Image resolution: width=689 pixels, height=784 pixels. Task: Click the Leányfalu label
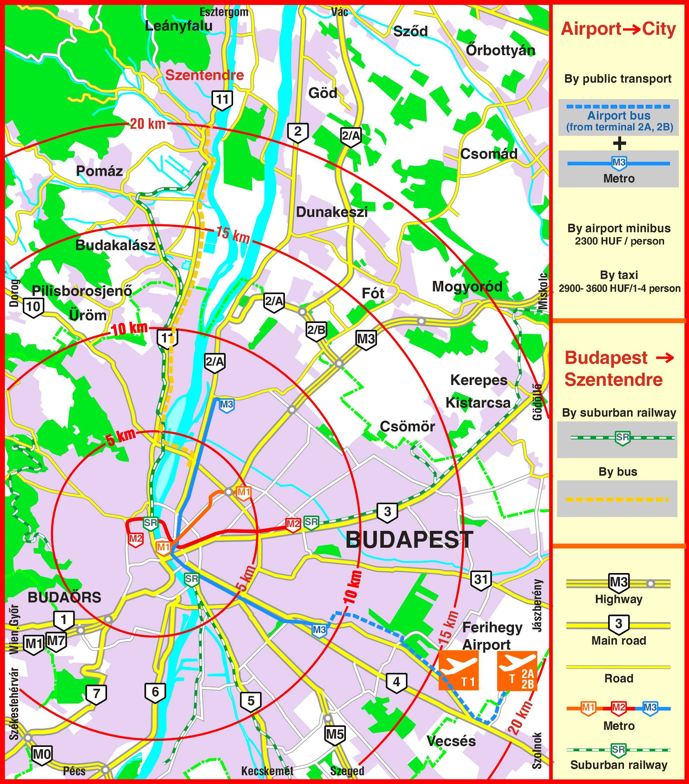(179, 26)
